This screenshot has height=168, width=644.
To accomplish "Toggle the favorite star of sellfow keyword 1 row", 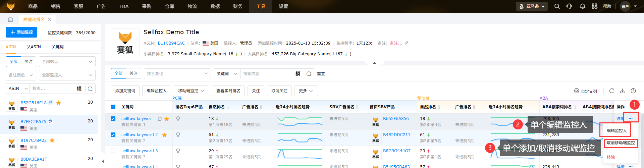I will point(167,119).
